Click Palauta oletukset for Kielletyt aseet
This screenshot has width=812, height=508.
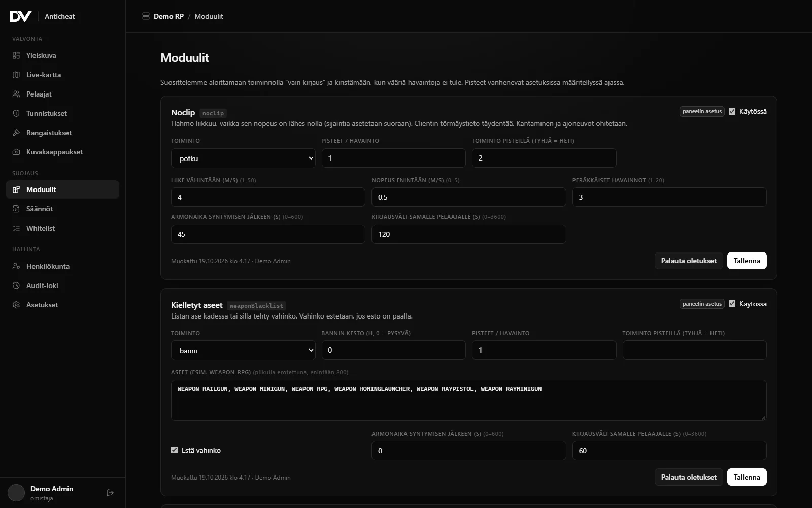pos(689,477)
